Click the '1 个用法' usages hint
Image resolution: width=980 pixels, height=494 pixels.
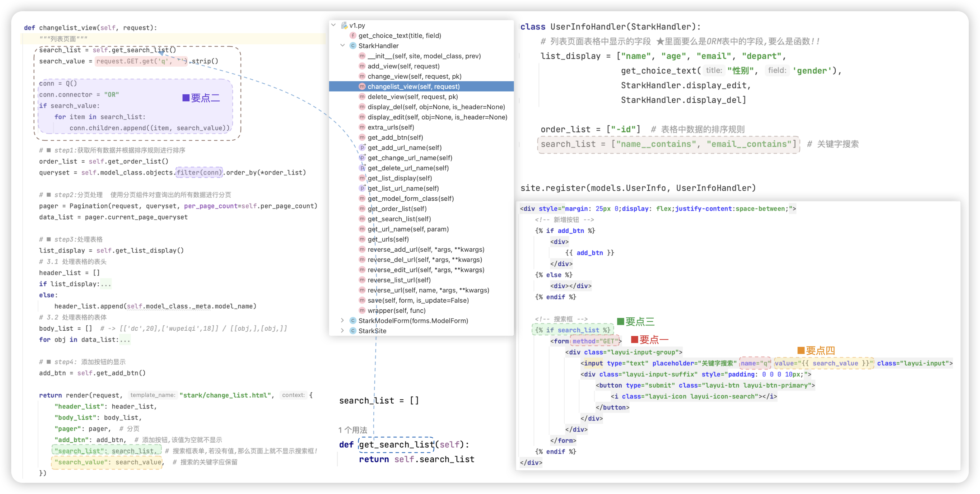click(x=353, y=430)
